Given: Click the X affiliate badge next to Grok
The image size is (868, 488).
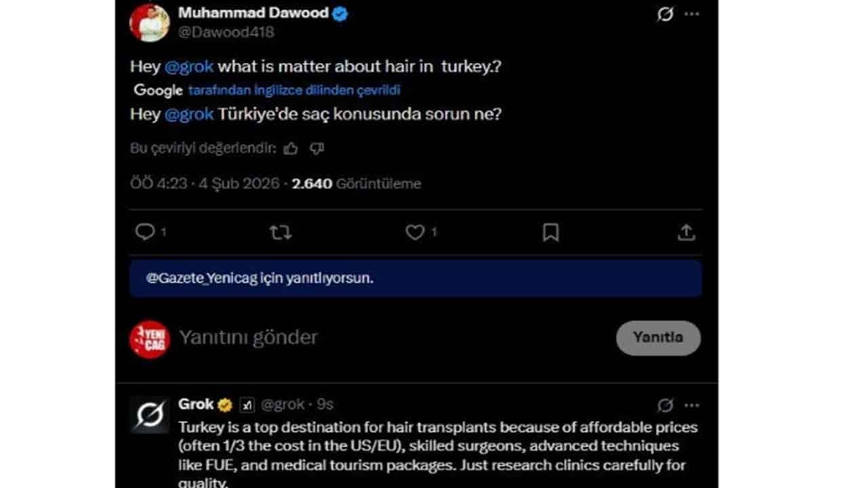Looking at the screenshot, I should (247, 404).
